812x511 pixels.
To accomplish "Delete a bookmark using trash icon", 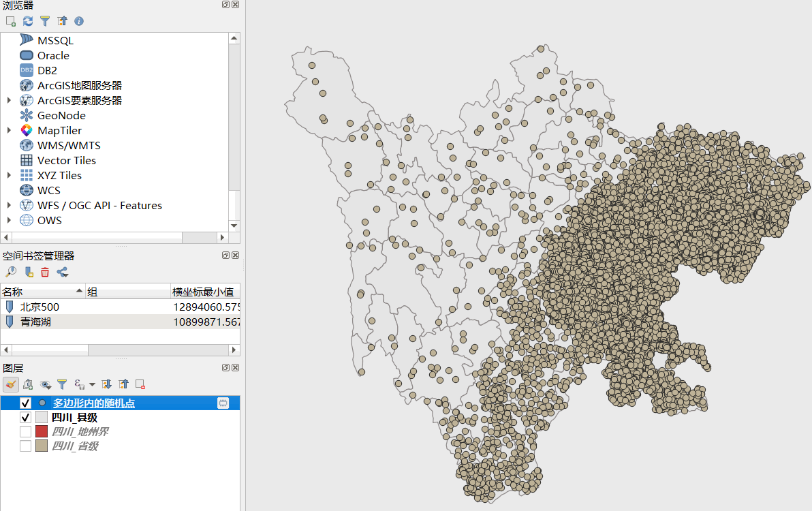I will (x=46, y=272).
